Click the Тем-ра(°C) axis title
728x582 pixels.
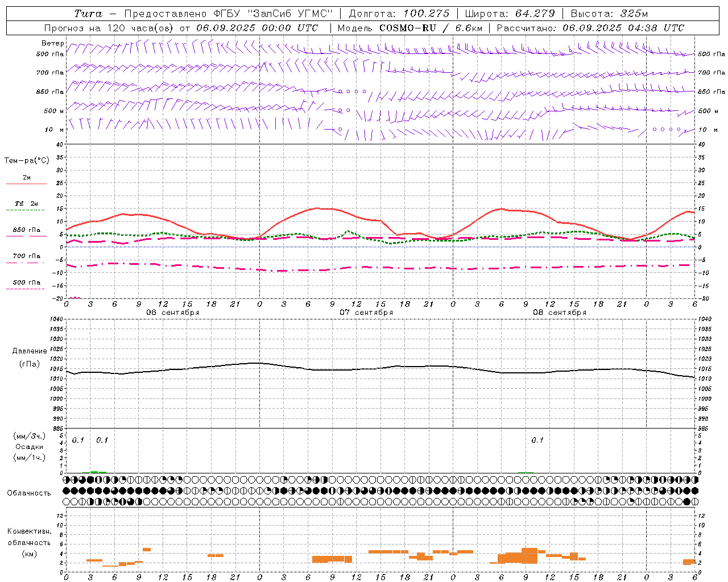point(27,160)
